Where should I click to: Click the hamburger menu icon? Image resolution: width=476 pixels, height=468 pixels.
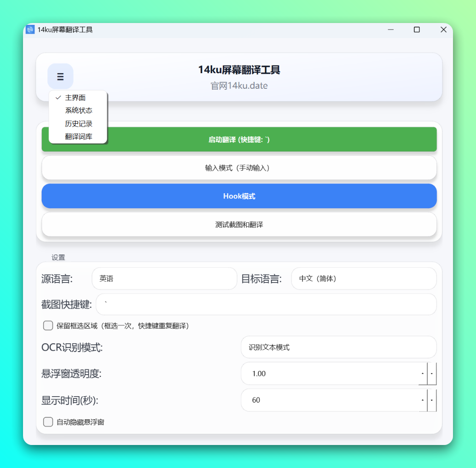click(x=60, y=76)
